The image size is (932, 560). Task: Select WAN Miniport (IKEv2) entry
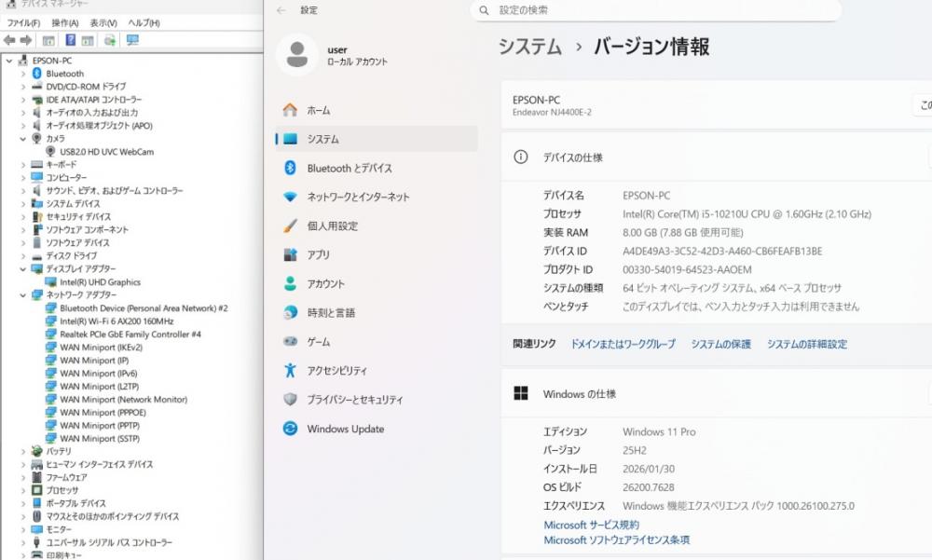101,348
